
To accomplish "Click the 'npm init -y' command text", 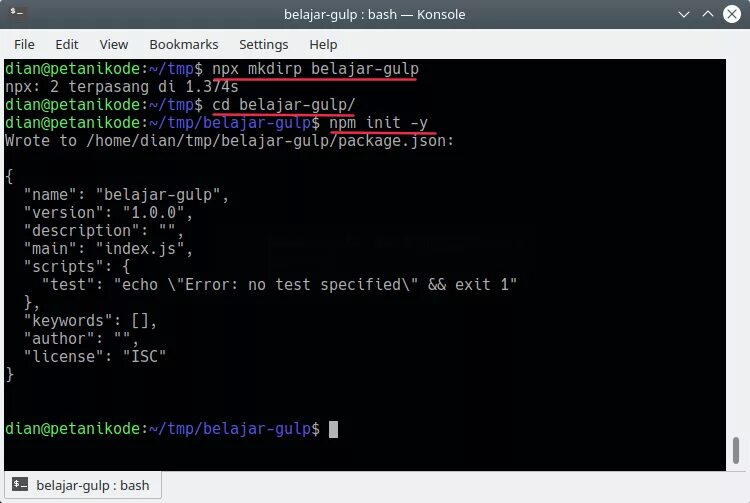I will coord(378,123).
